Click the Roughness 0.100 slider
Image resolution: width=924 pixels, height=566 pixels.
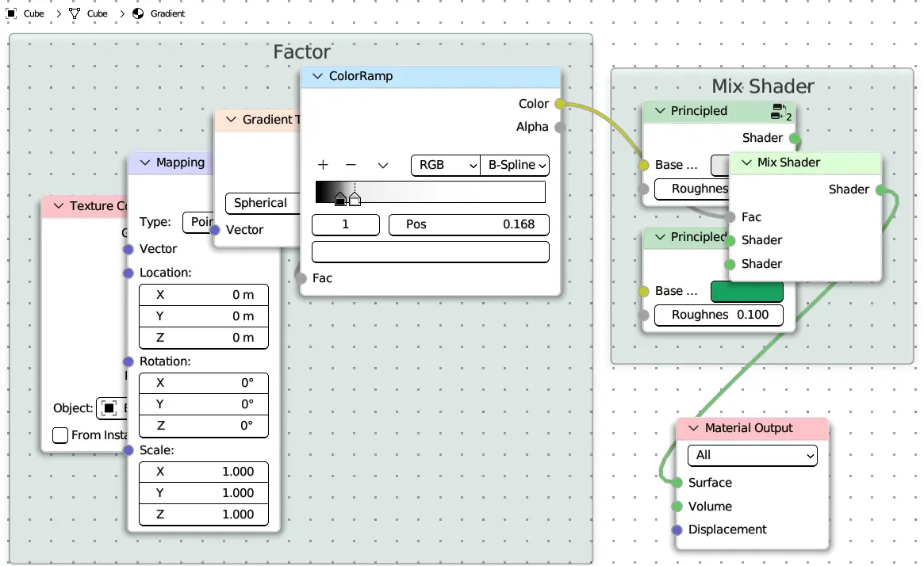click(719, 315)
